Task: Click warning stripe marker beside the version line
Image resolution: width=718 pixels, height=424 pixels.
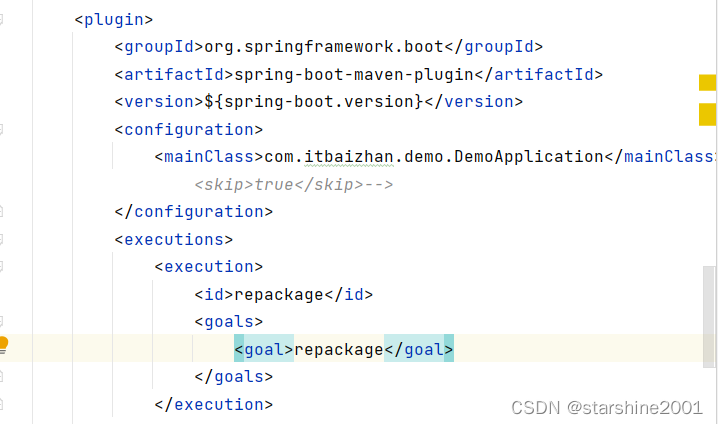Action: pos(707,114)
